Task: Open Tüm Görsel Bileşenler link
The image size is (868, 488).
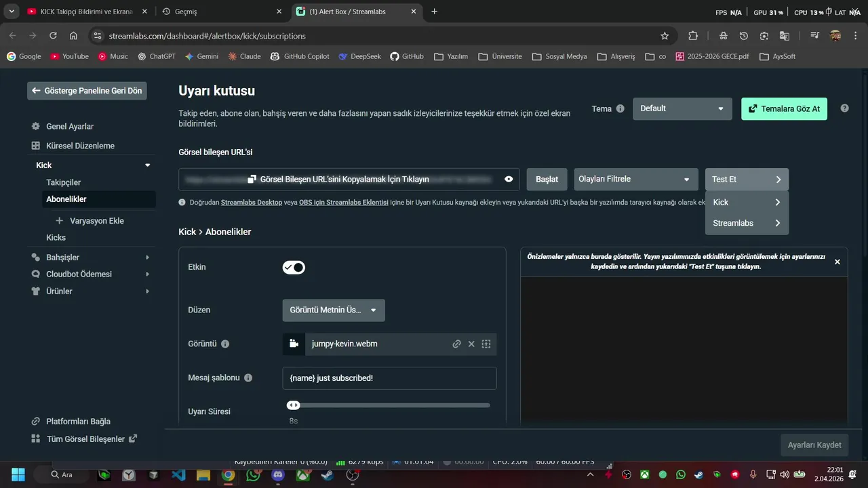Action: click(x=84, y=439)
